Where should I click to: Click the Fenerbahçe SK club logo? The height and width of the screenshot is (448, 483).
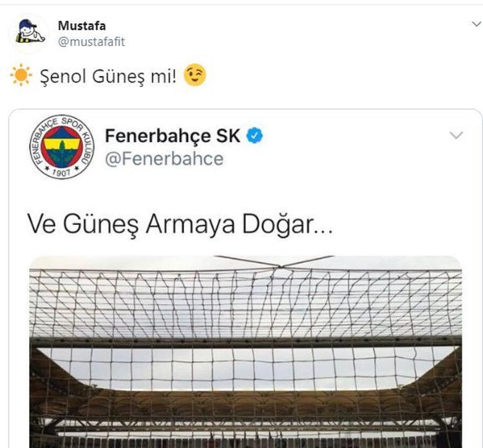point(62,148)
